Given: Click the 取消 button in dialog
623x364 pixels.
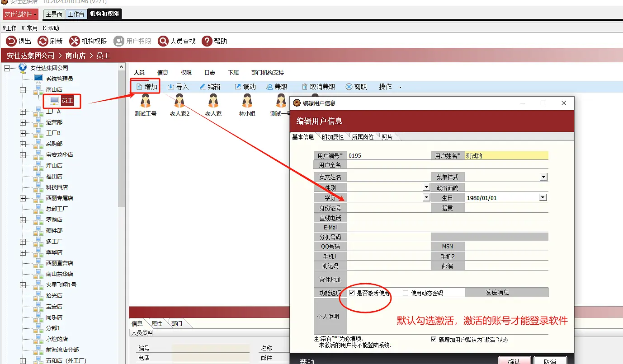Looking at the screenshot, I should coord(550,360).
